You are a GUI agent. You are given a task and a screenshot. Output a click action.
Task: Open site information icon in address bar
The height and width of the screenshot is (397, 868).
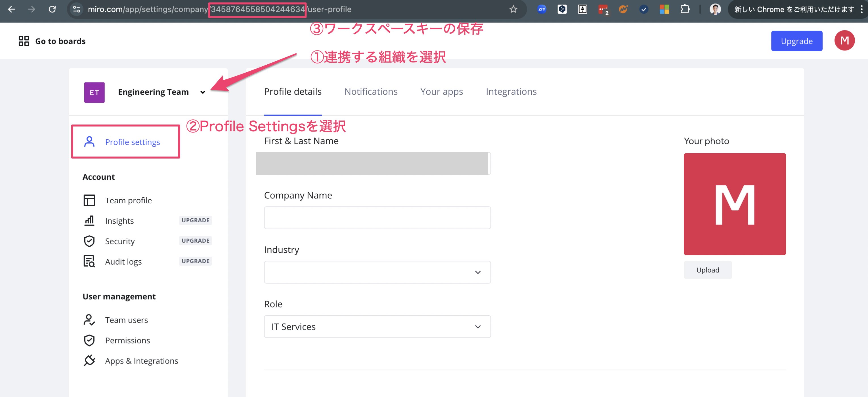(x=76, y=9)
